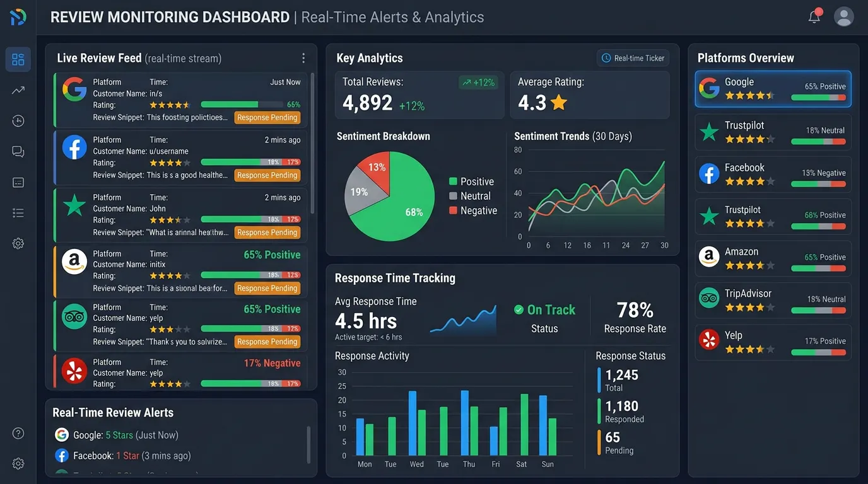Click Google logo in Platforms Overview card
868x484 pixels.
(x=710, y=88)
